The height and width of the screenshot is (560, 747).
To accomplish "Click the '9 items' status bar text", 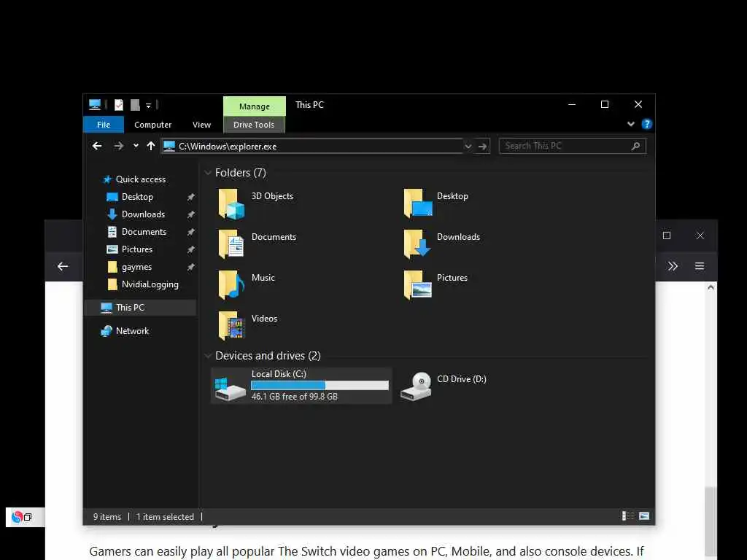I will 107,517.
